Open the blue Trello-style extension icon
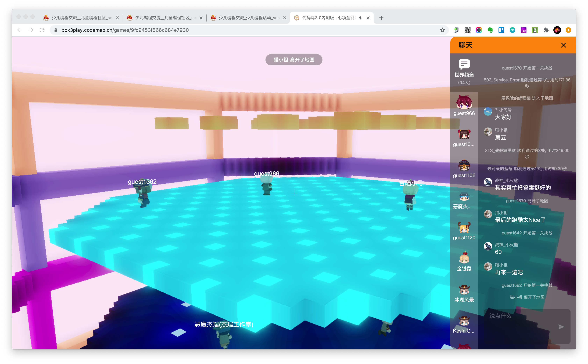Image resolution: width=588 pixels, height=364 pixels. click(x=501, y=30)
